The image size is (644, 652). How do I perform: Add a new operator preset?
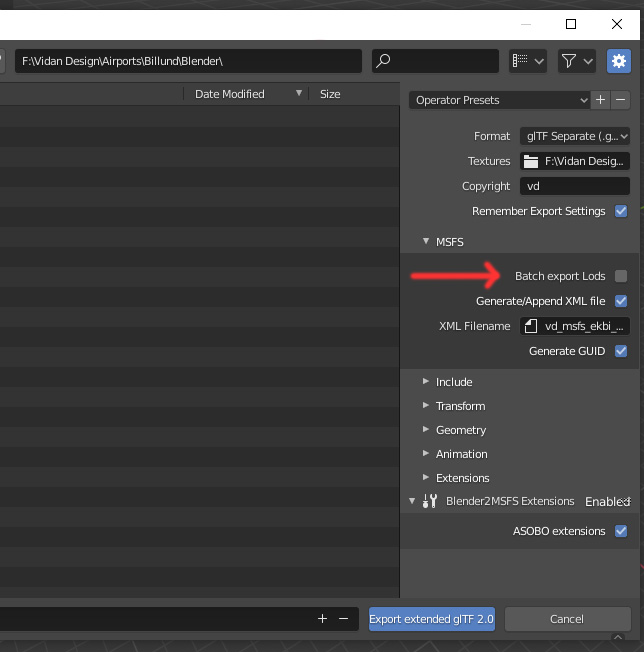click(x=600, y=100)
